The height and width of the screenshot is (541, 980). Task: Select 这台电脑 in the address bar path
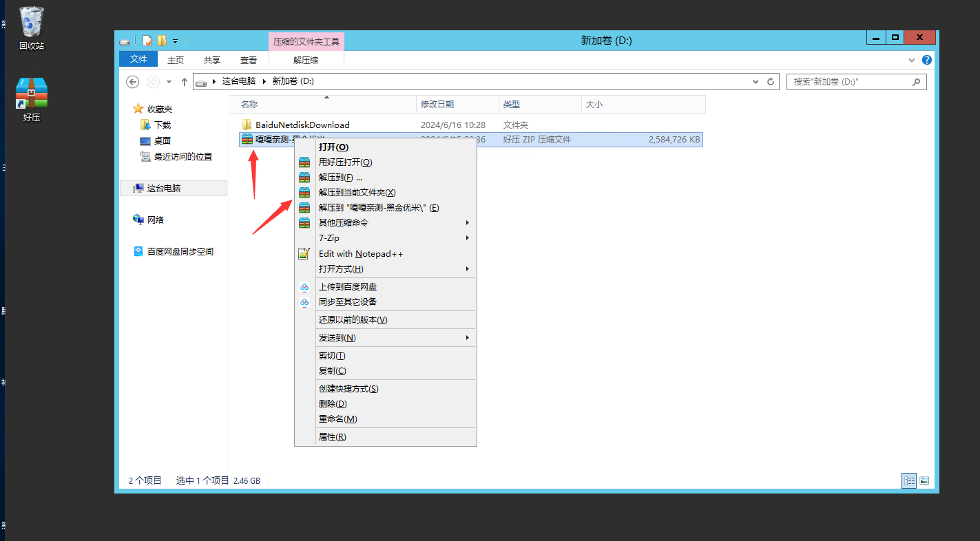pos(238,81)
